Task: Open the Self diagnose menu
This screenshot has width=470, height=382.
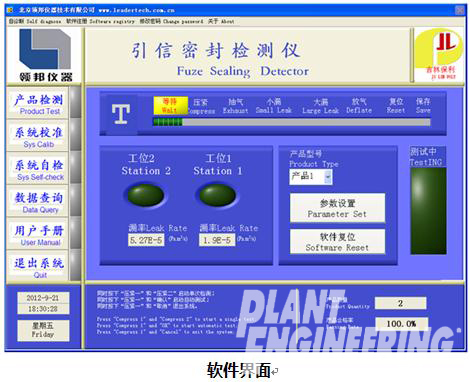Action: pos(35,21)
